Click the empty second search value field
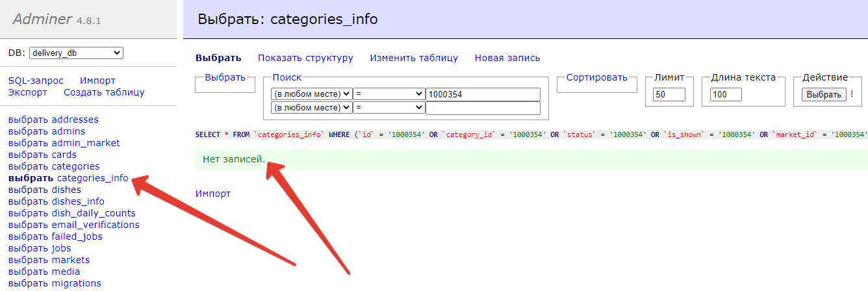868x291 pixels. click(483, 108)
